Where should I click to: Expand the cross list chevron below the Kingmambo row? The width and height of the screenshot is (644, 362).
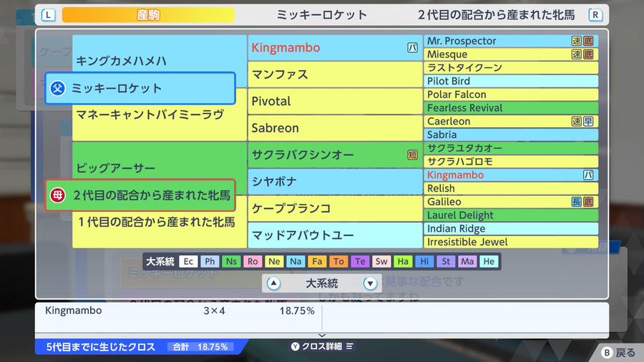tap(322, 336)
